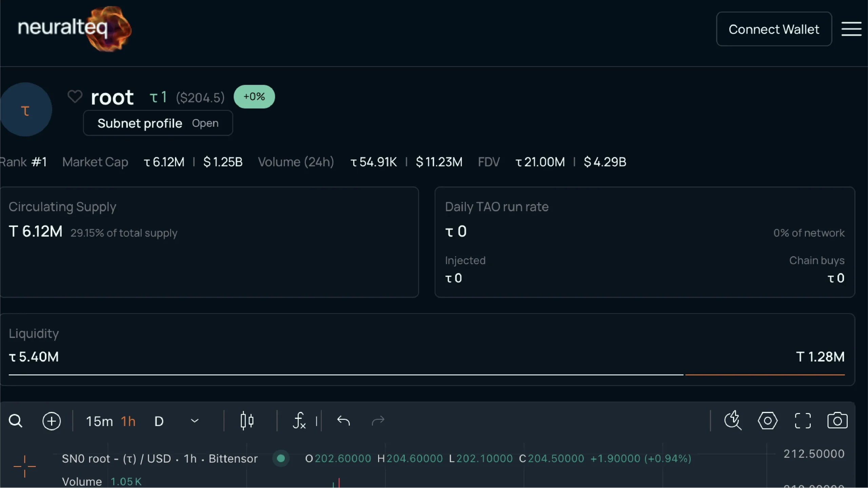Open the chart quick search icon
Viewport: 868px width, 488px height.
click(x=733, y=421)
